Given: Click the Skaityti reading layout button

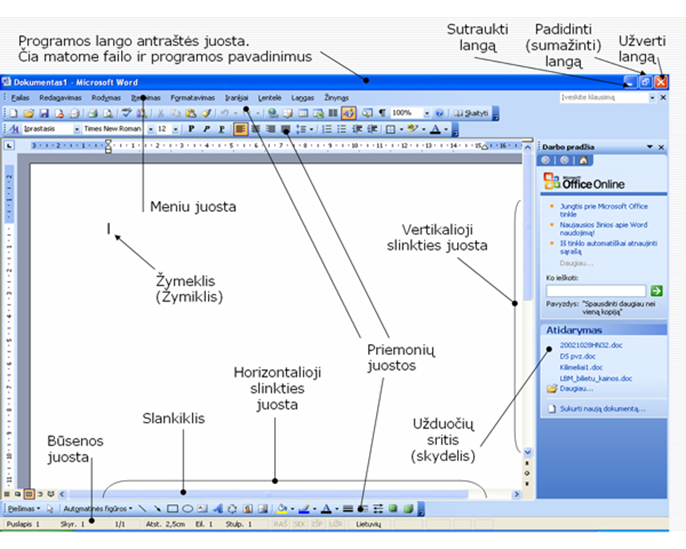Looking at the screenshot, I should click(x=471, y=113).
